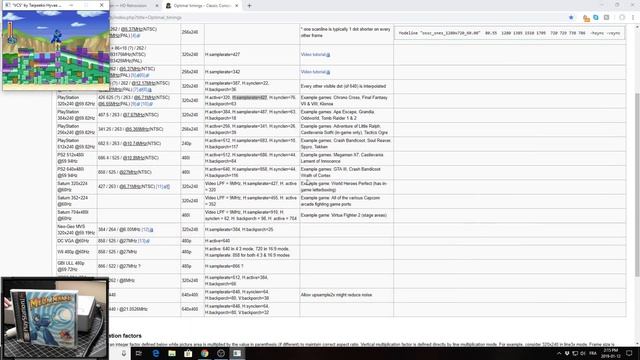Open the @27MHz link in PS2 640x480i row
The width and height of the screenshot is (640, 360).
[128, 172]
